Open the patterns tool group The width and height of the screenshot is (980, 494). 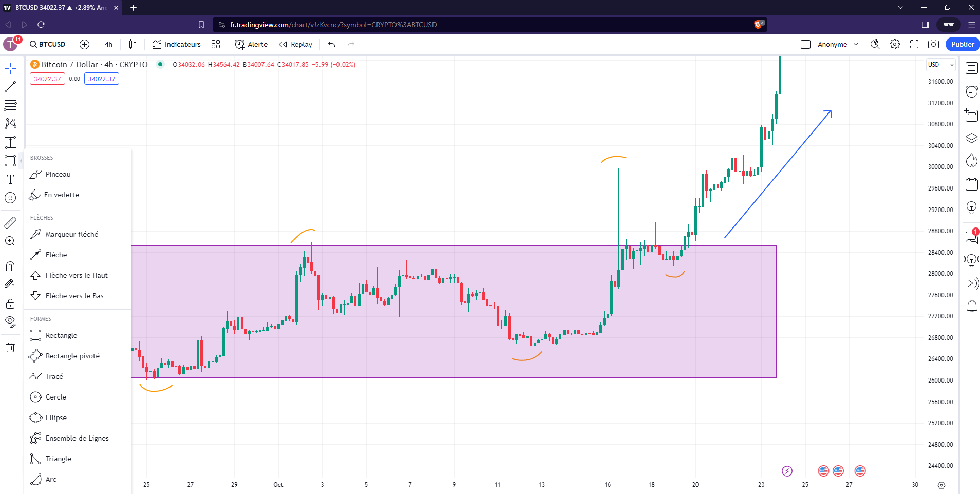tap(10, 124)
